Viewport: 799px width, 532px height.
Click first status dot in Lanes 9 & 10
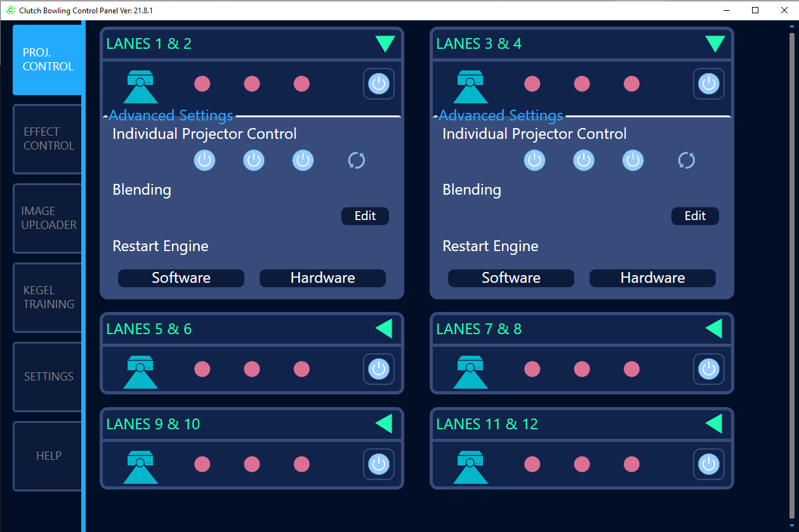202,464
